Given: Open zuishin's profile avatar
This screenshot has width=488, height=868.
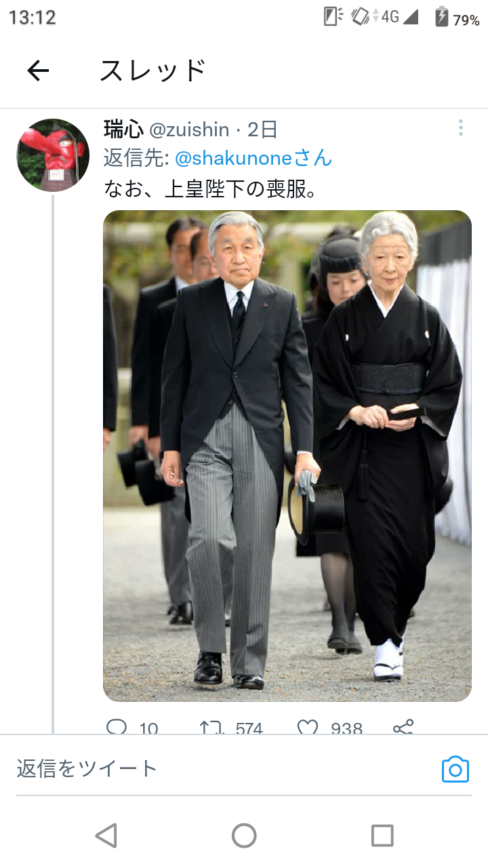Looking at the screenshot, I should pos(53,155).
